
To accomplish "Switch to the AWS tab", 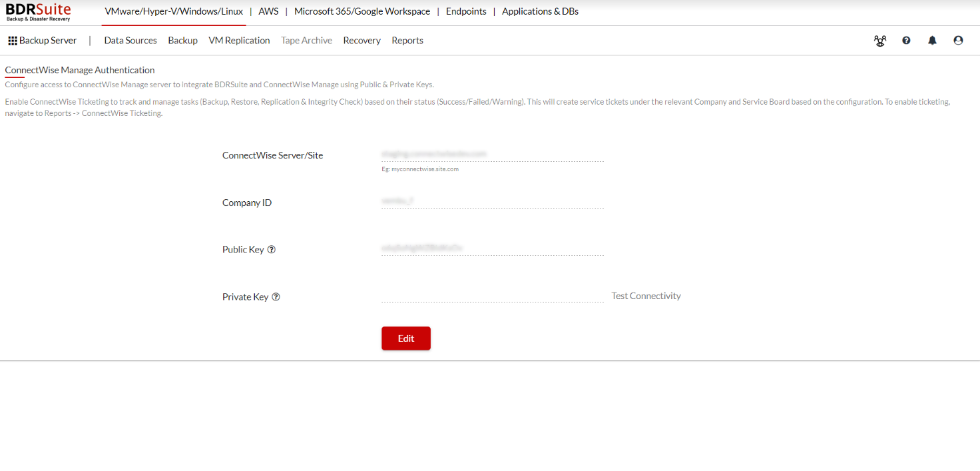I will (268, 11).
